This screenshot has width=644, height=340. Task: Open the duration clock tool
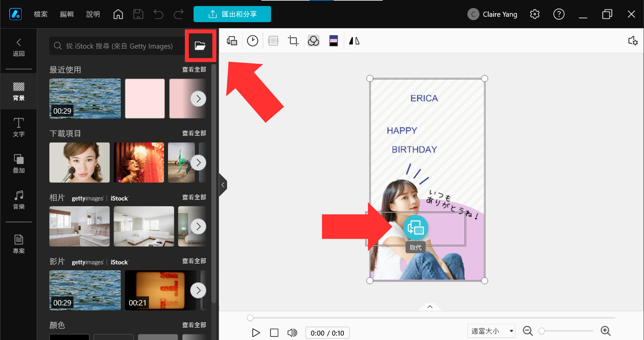[x=253, y=41]
